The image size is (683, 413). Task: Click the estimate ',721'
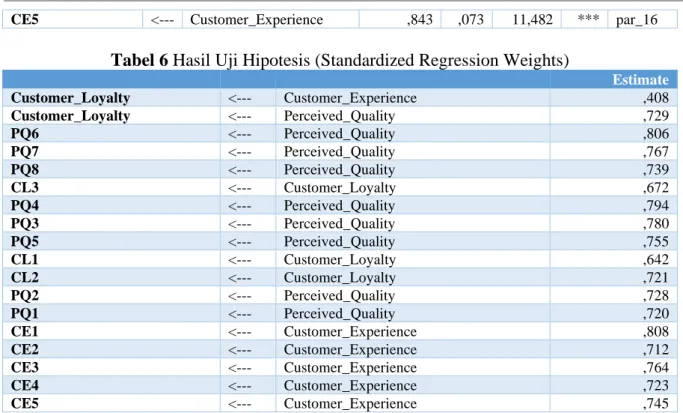coord(656,278)
